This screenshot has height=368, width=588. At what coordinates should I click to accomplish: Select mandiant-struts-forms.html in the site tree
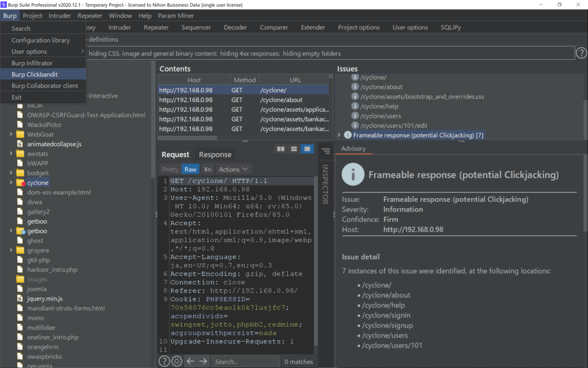(x=66, y=308)
